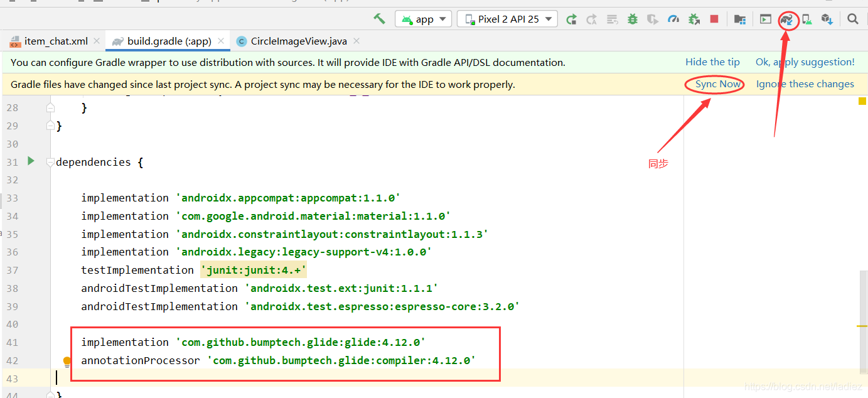
Task: Open the Profiler gauge icon
Action: click(673, 19)
